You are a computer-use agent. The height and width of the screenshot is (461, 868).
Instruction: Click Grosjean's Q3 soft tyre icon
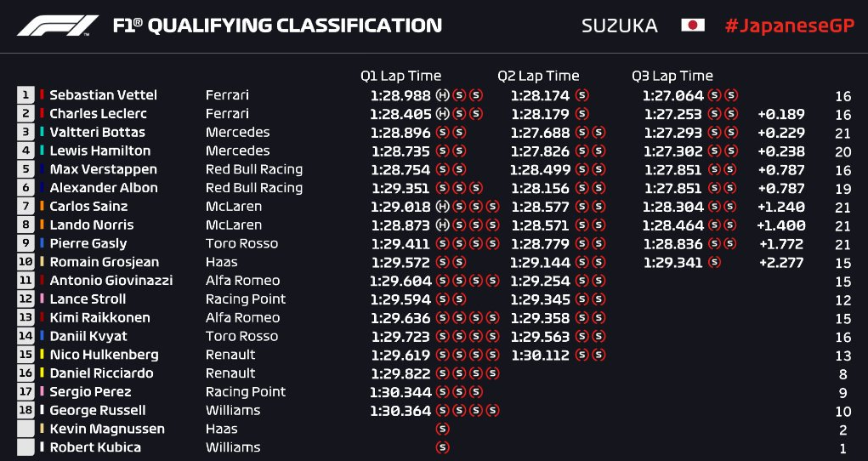(714, 262)
